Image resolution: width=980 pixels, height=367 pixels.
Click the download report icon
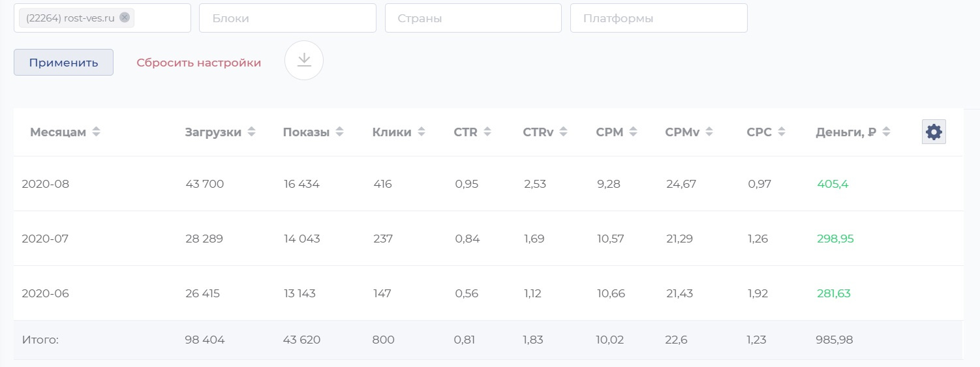pos(304,61)
